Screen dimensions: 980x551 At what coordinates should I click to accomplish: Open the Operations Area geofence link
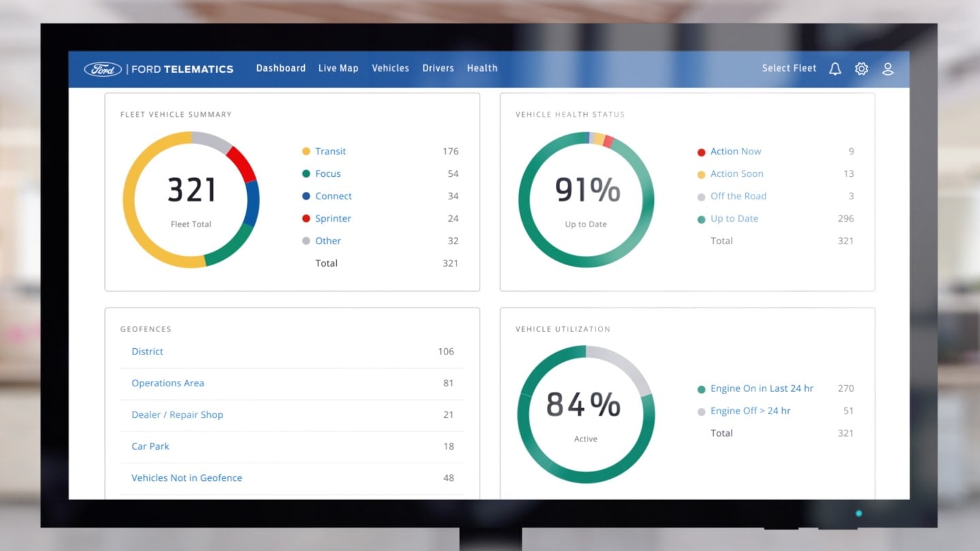[168, 383]
